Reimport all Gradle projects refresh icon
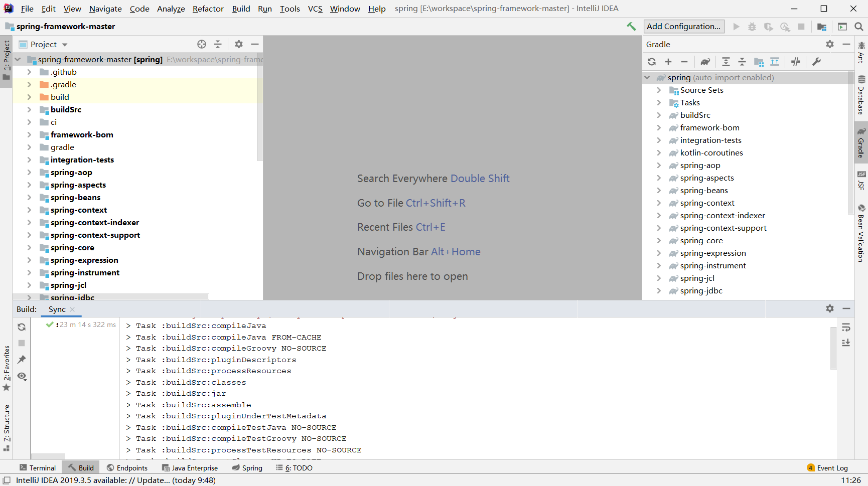The width and height of the screenshot is (868, 486). click(652, 62)
